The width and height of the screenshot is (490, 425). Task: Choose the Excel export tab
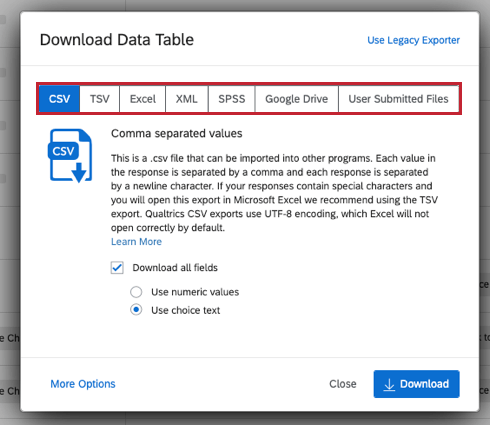click(143, 99)
